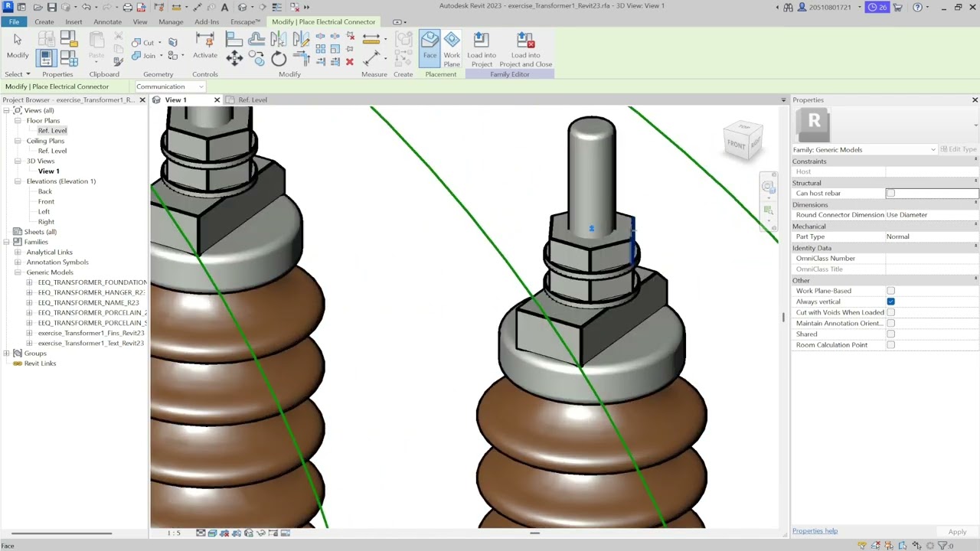The image size is (980, 551).
Task: Open the File menu button
Action: pyautogui.click(x=14, y=21)
